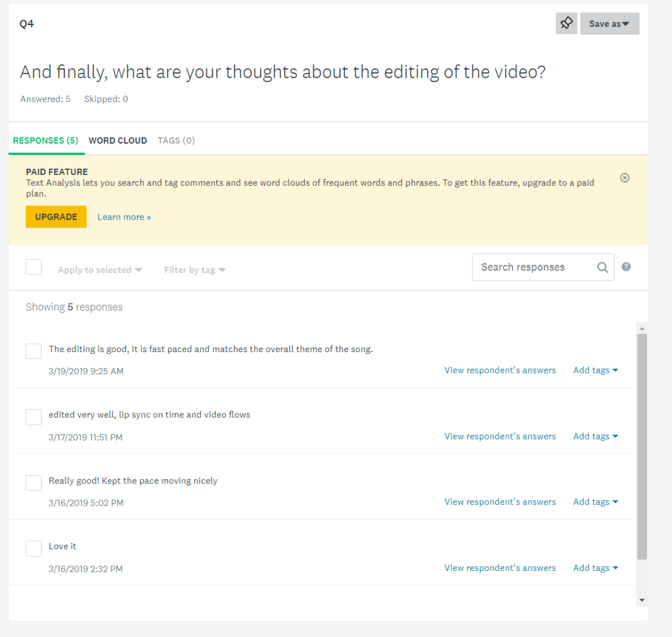Viewport: 672px width, 637px height.
Task: Click scrollbar down arrow in responses list
Action: pyautogui.click(x=641, y=600)
